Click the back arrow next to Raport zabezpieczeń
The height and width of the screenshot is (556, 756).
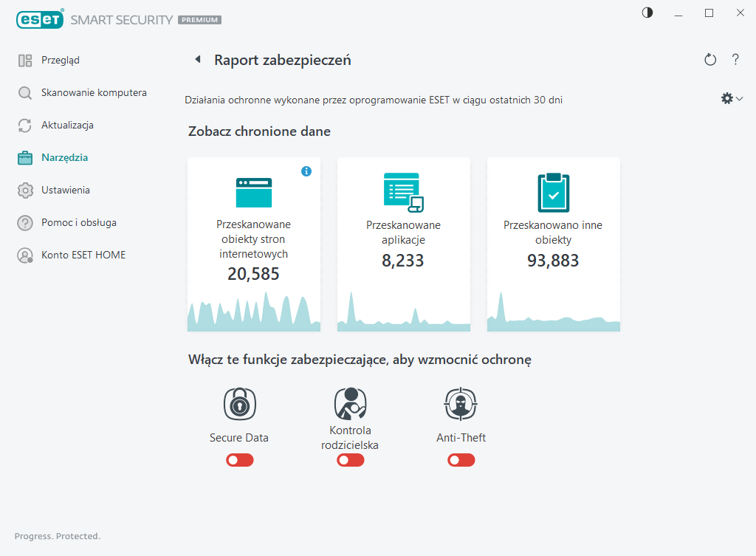pyautogui.click(x=197, y=59)
